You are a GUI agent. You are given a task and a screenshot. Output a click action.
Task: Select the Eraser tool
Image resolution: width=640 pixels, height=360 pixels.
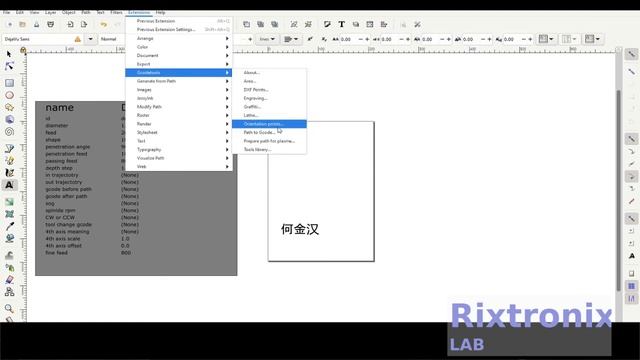tap(9, 280)
